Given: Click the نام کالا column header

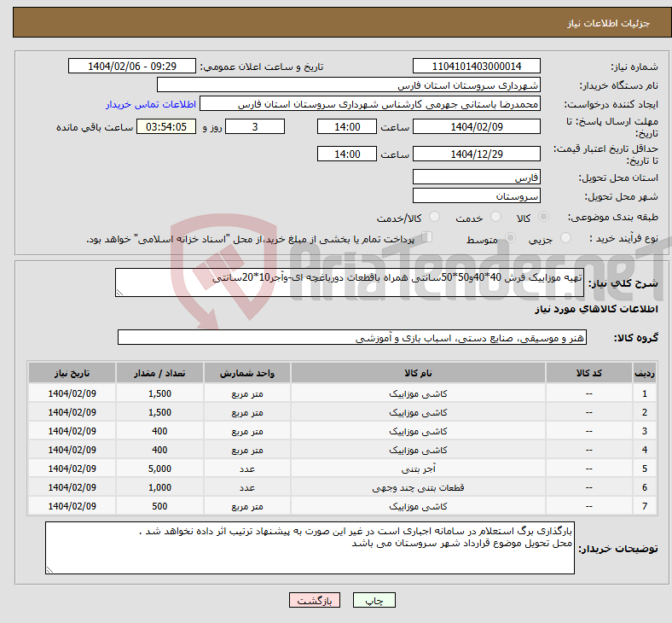Looking at the screenshot, I should click(x=418, y=373).
